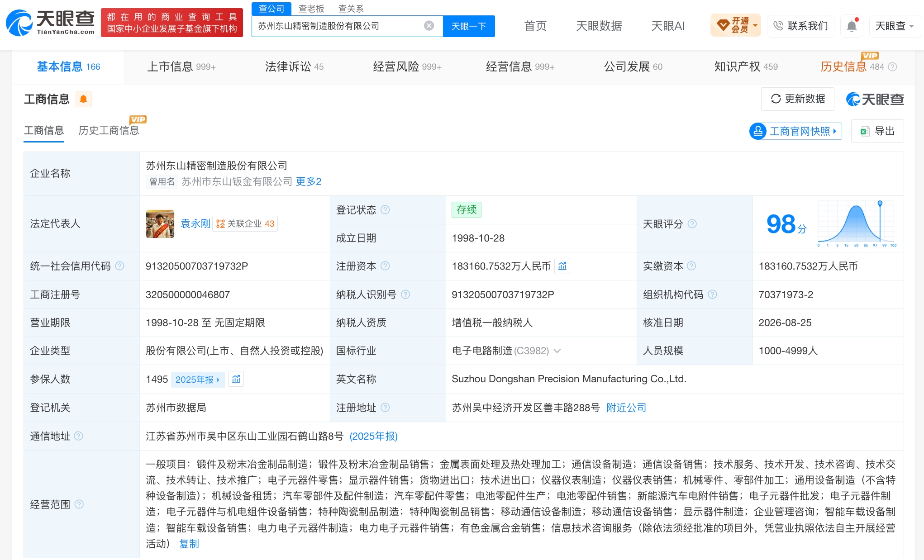Open the notification bell in the header
Image resolution: width=924 pixels, height=560 pixels.
852,26
